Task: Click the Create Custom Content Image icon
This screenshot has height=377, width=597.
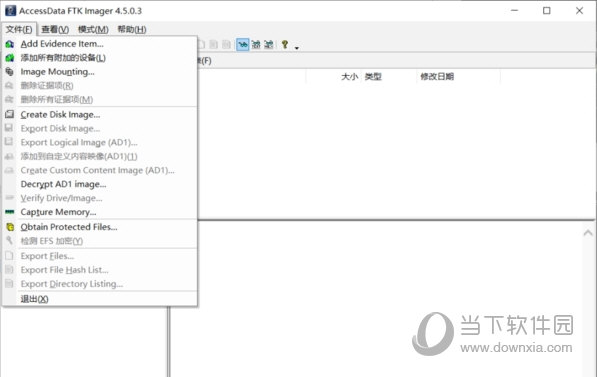Action: pyautogui.click(x=10, y=170)
